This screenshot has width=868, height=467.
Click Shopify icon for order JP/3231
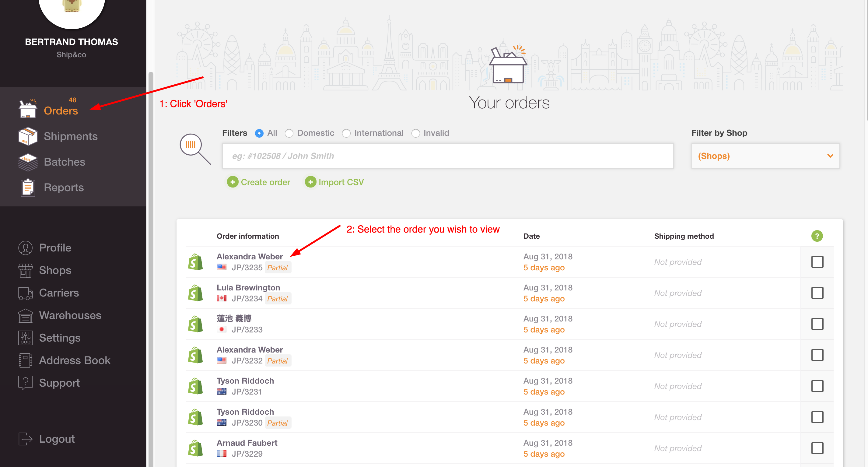(x=195, y=386)
